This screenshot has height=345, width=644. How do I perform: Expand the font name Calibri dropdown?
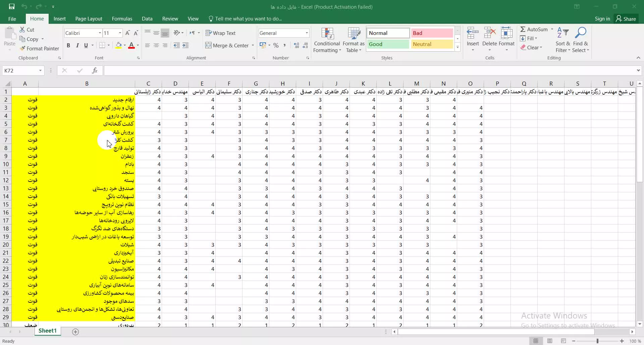(x=100, y=33)
